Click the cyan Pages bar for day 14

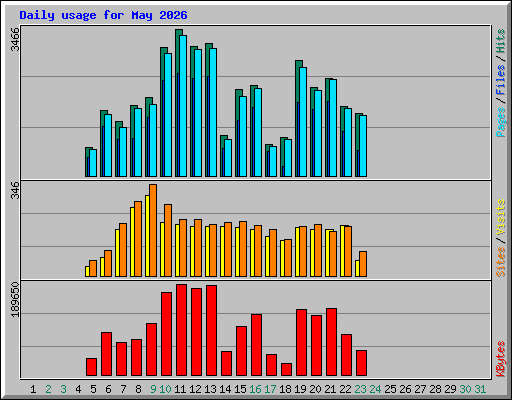click(228, 158)
